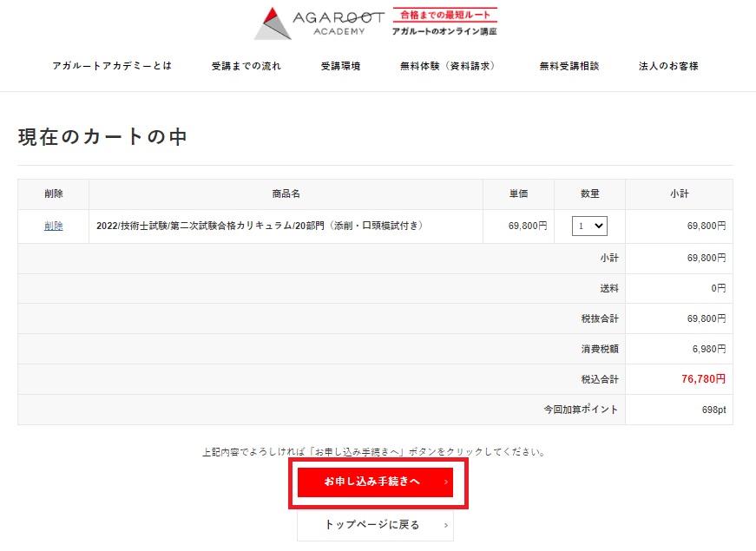Open 無料体験（資料請求）menu item

pyautogui.click(x=447, y=66)
